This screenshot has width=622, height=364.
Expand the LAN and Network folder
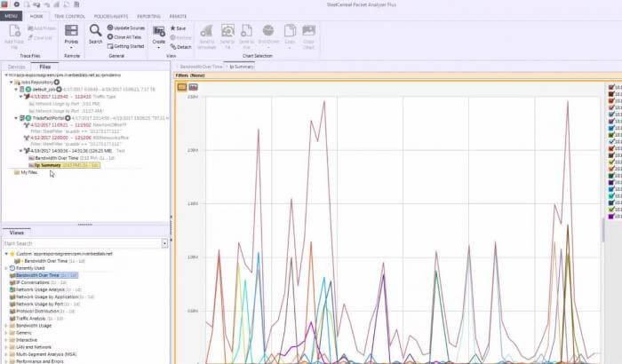(x=6, y=347)
